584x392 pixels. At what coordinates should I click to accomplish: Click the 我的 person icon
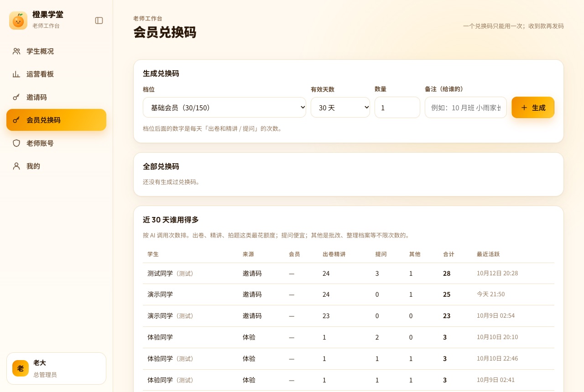click(x=16, y=166)
